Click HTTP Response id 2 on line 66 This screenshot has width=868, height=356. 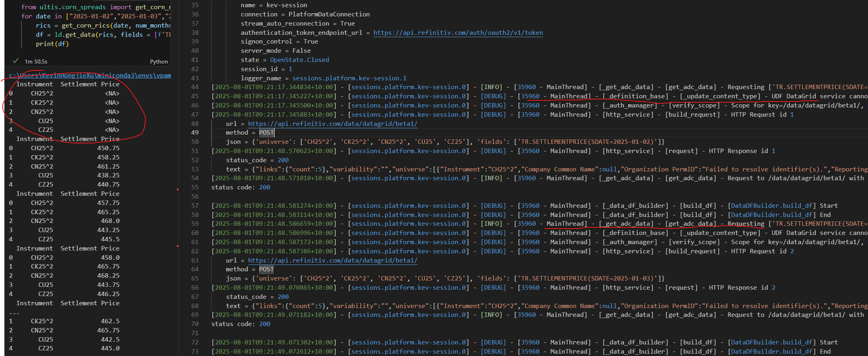(x=742, y=288)
